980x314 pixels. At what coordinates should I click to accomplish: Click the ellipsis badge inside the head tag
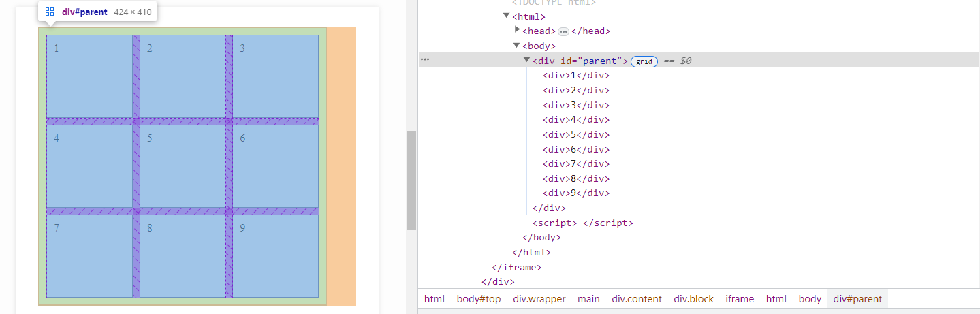pyautogui.click(x=563, y=31)
